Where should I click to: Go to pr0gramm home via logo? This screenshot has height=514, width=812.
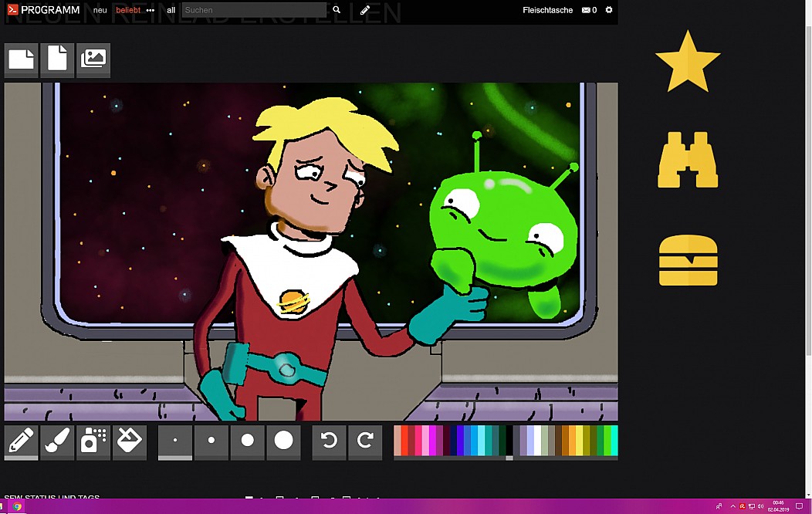tap(43, 10)
